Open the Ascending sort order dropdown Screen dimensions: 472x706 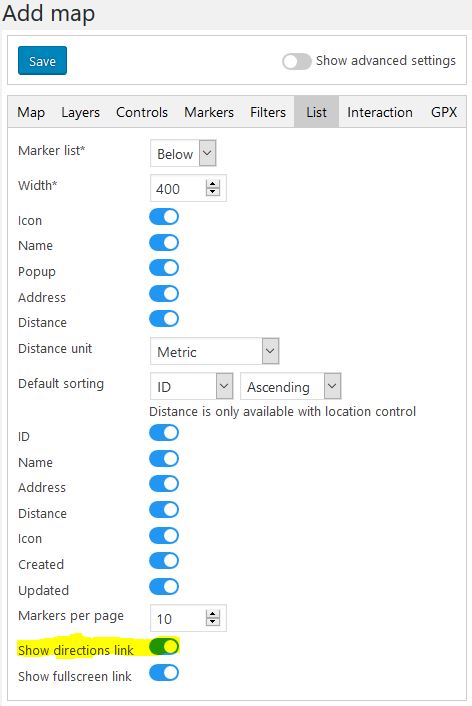[x=291, y=386]
